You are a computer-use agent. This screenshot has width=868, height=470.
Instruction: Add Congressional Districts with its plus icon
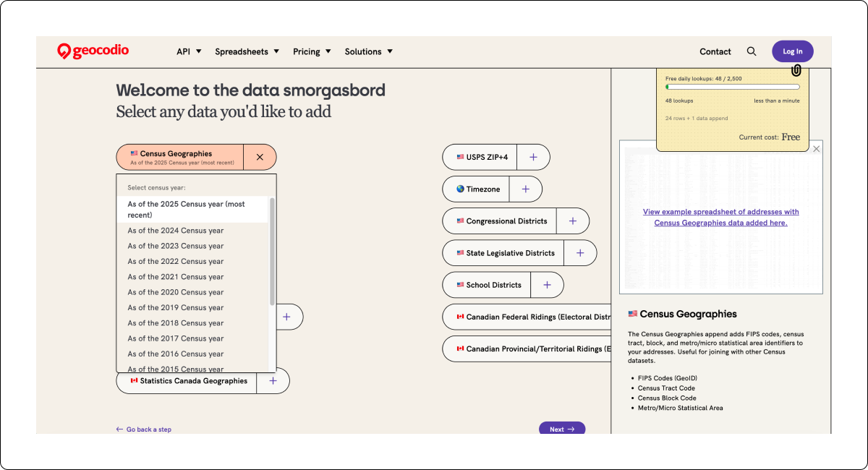pyautogui.click(x=573, y=221)
